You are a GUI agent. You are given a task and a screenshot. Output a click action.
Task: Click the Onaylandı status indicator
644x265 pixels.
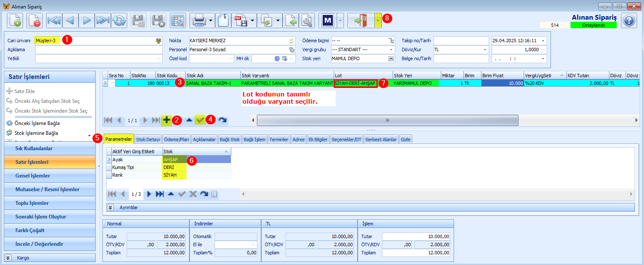[593, 25]
